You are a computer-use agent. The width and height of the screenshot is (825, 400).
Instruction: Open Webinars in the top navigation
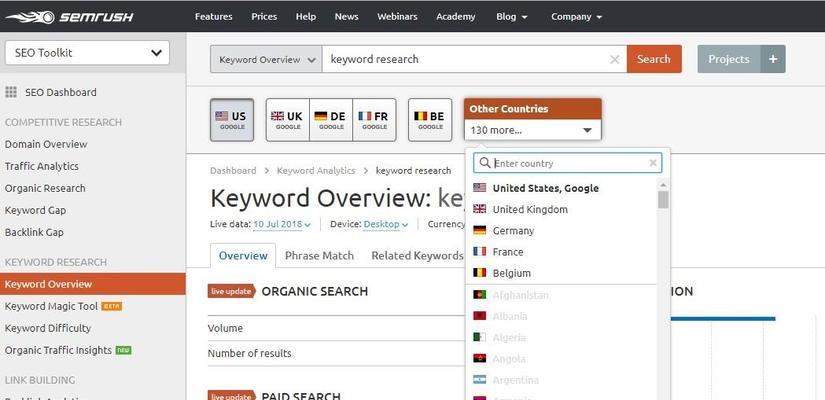coord(397,17)
